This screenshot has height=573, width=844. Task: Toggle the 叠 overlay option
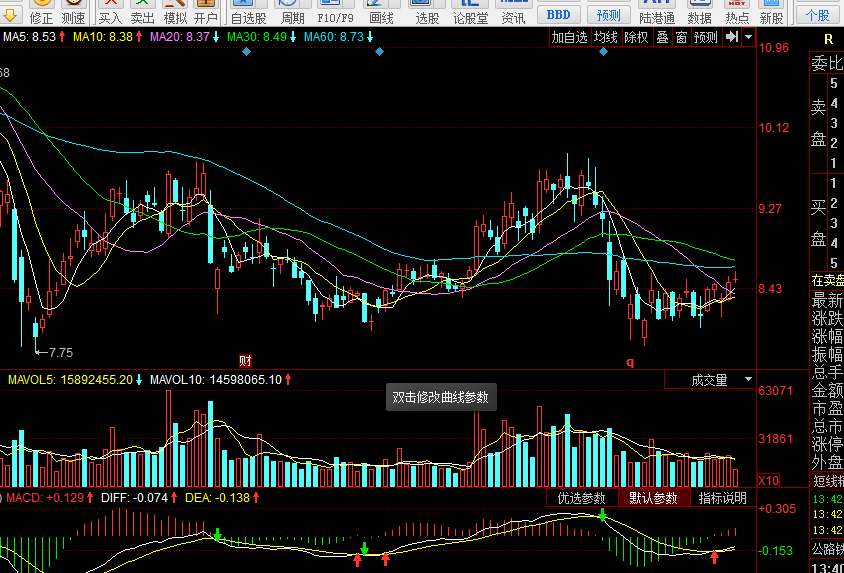[662, 37]
